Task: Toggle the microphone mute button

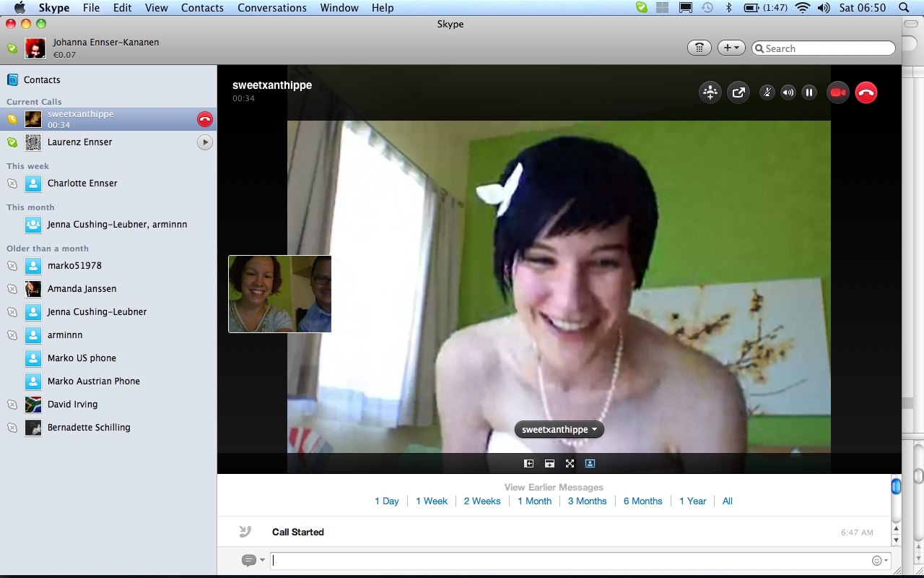Action: 767,92
